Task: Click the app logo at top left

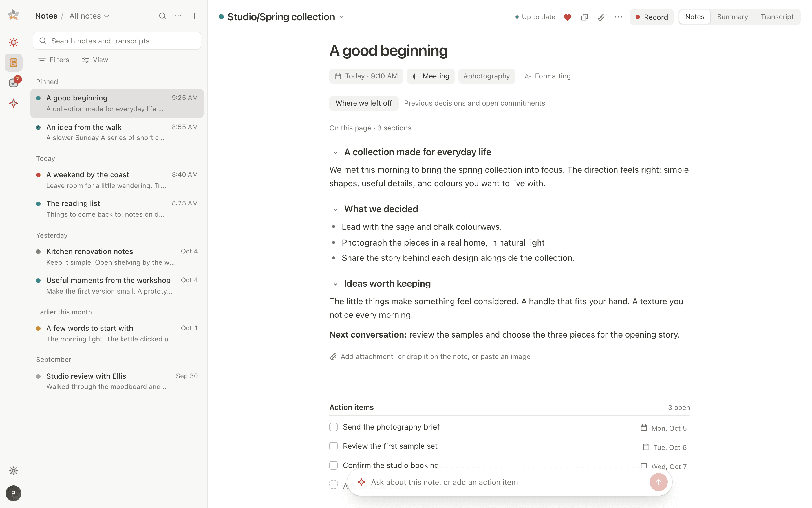Action: click(14, 15)
